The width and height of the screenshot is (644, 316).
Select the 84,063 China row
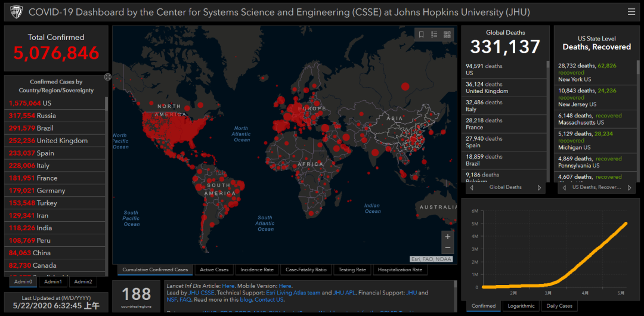[55, 253]
